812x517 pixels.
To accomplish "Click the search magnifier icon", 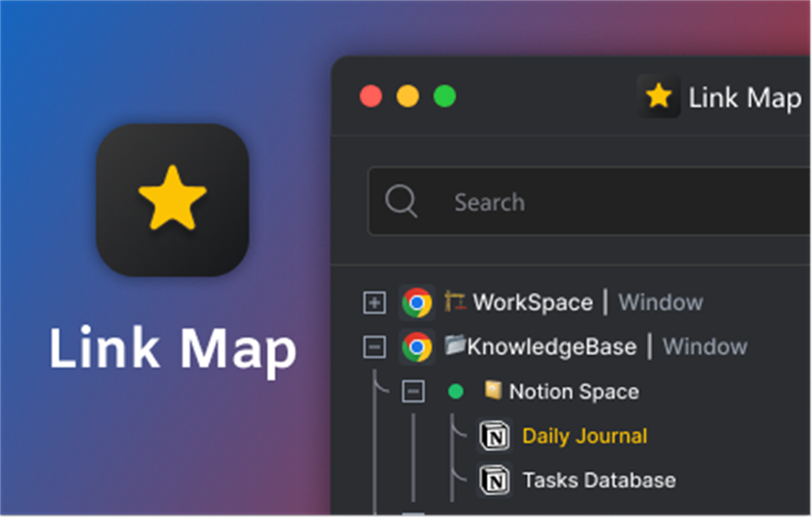I will pos(401,202).
